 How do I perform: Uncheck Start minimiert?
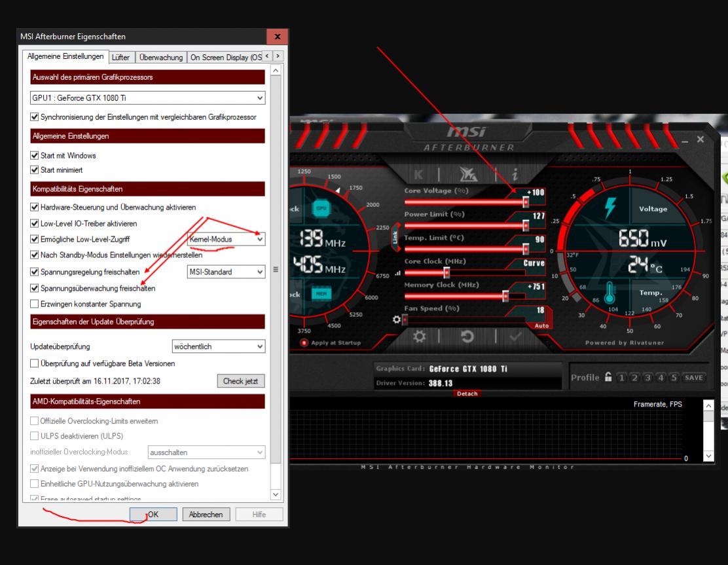(34, 170)
